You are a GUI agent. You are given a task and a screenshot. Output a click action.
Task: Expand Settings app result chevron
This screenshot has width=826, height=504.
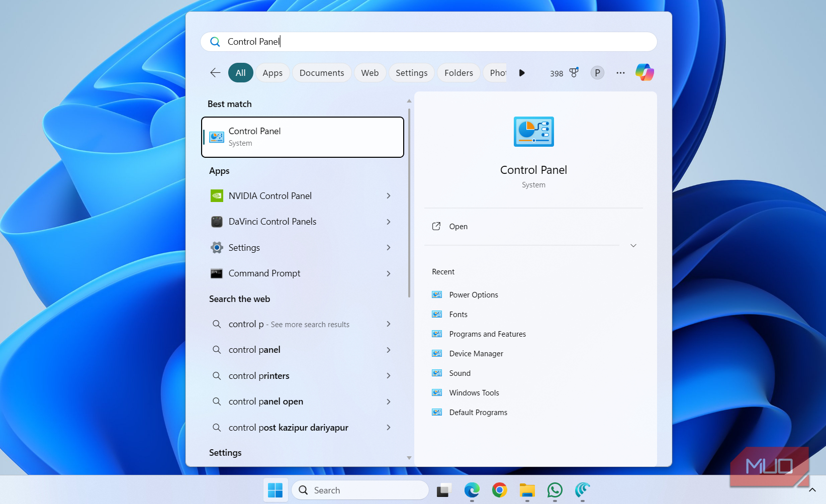click(389, 248)
